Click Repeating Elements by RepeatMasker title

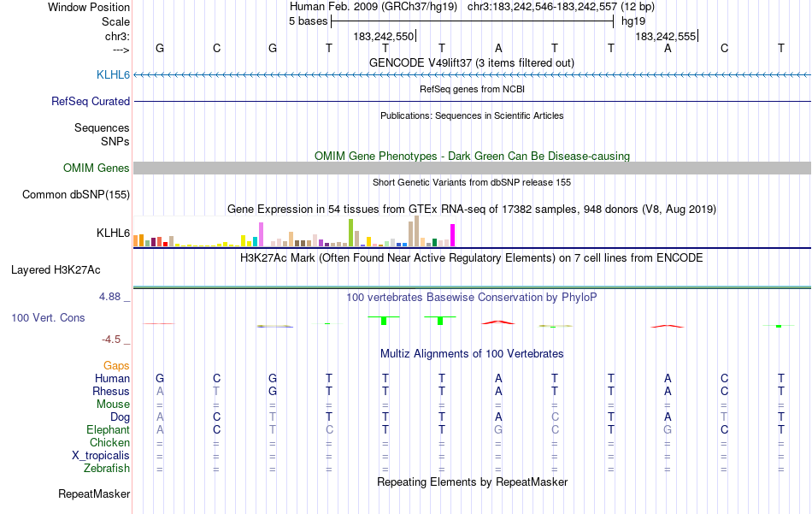click(x=472, y=482)
